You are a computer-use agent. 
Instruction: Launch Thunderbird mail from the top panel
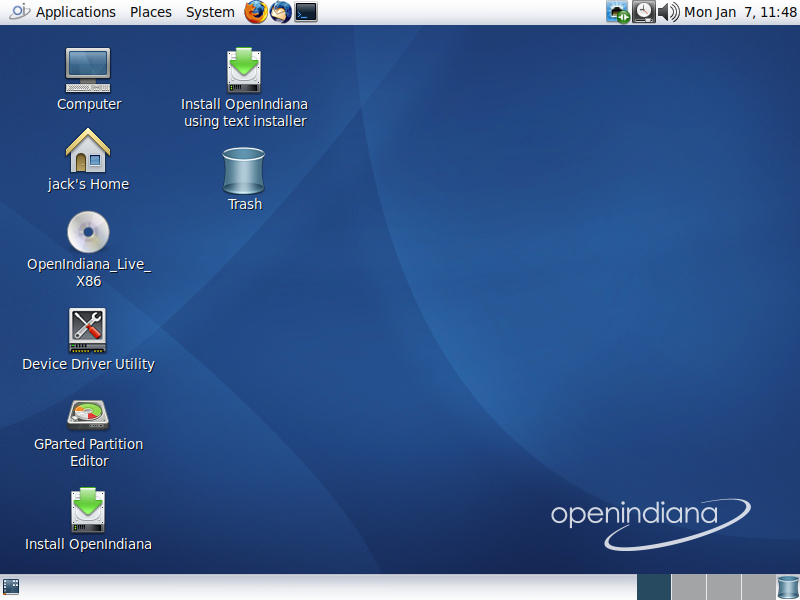tap(282, 12)
